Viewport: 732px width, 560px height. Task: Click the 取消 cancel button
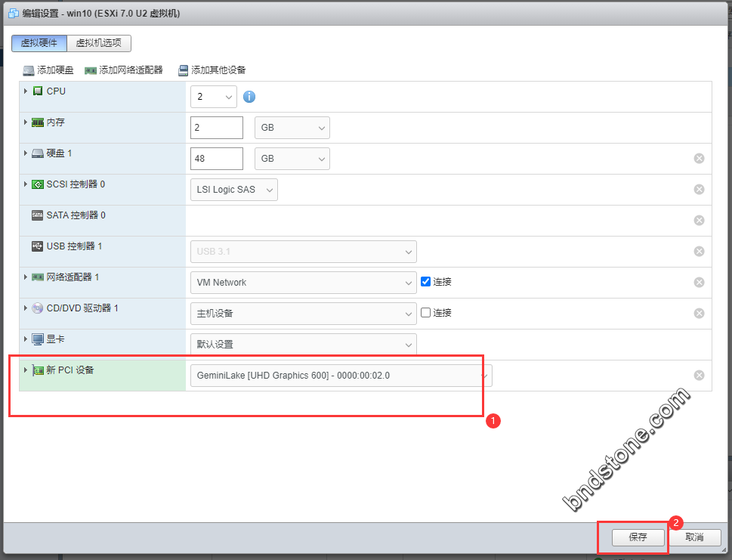695,537
